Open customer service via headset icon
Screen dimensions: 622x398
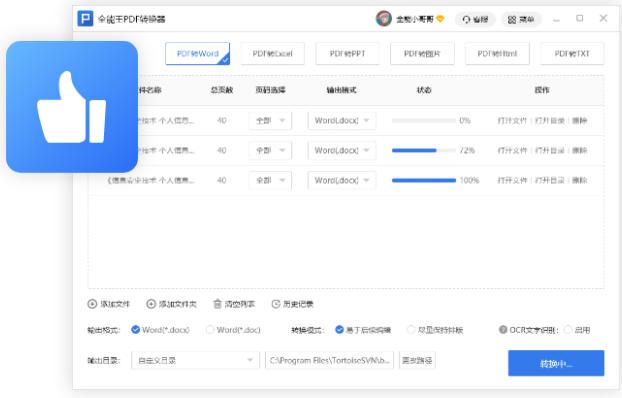pos(466,19)
